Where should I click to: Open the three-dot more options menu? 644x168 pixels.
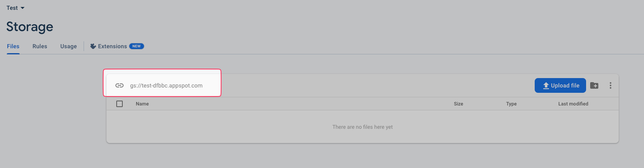coord(611,85)
